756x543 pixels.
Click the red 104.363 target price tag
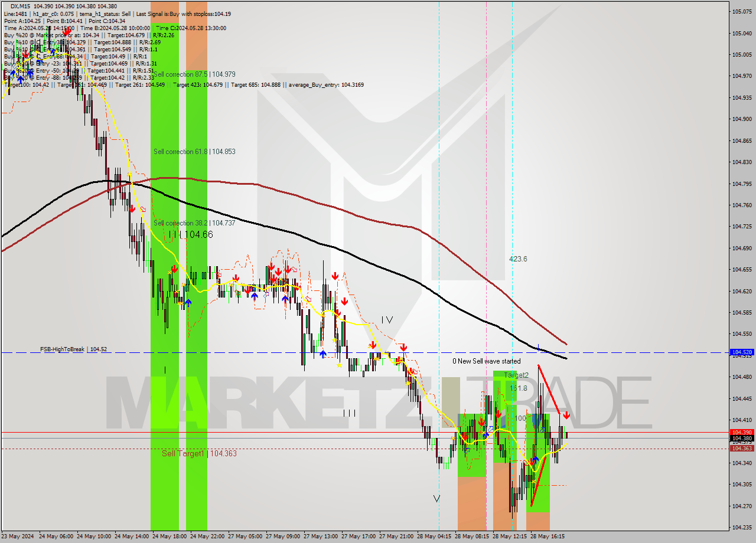tap(742, 449)
